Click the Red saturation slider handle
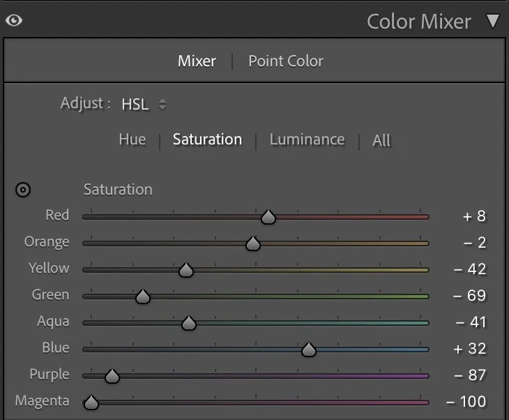 (268, 217)
